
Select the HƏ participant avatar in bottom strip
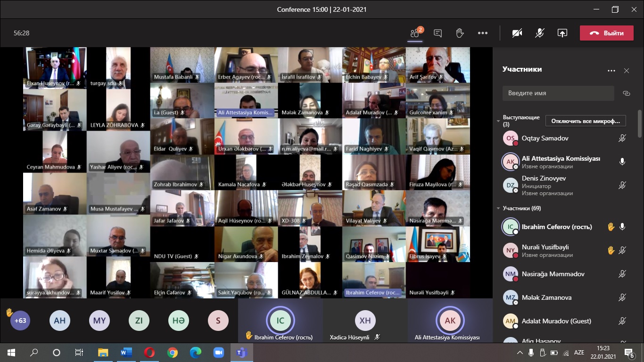(179, 321)
